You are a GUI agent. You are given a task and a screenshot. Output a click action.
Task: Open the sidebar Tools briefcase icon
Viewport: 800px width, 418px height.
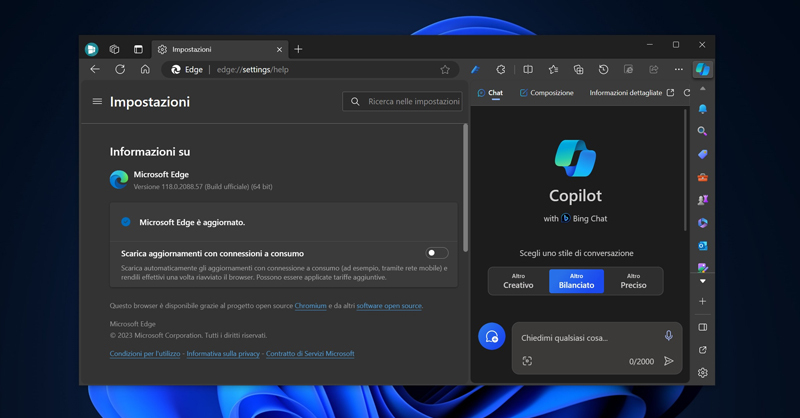coord(703,177)
